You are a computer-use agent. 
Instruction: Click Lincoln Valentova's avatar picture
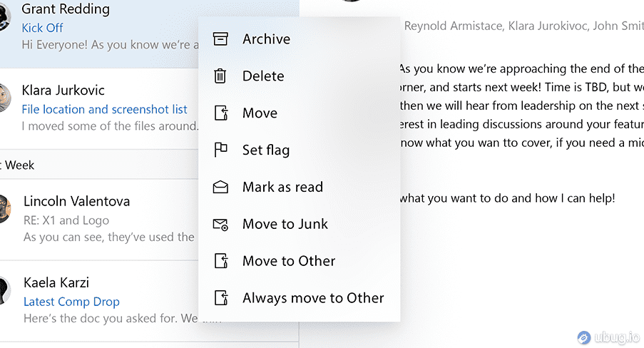click(x=4, y=210)
